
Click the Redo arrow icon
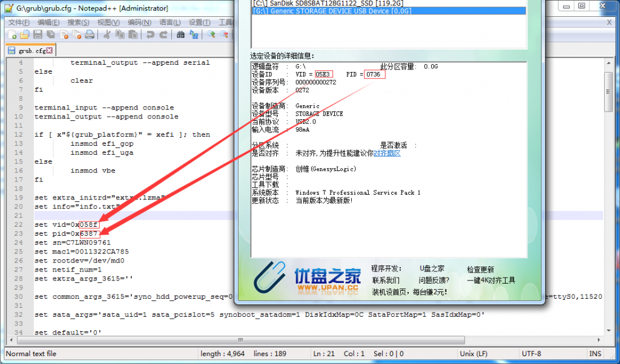pyautogui.click(x=163, y=34)
